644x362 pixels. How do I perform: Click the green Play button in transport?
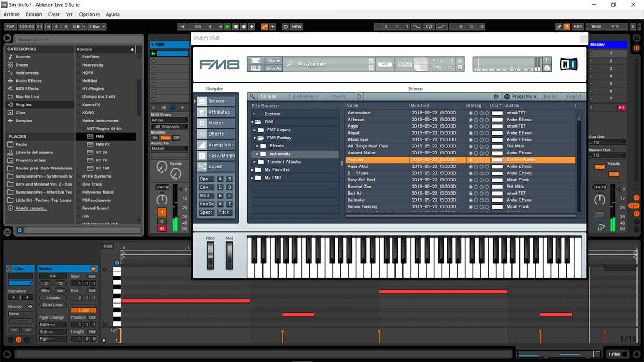coord(228,26)
